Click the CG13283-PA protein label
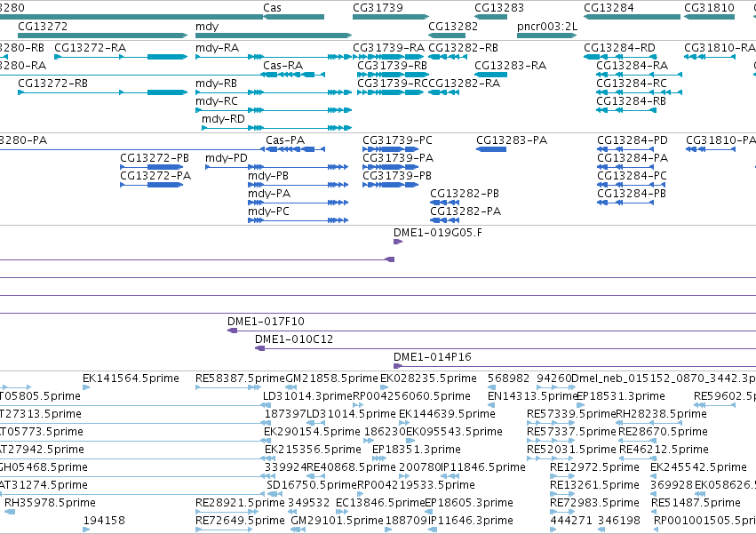The width and height of the screenshot is (756, 534). pos(512,140)
